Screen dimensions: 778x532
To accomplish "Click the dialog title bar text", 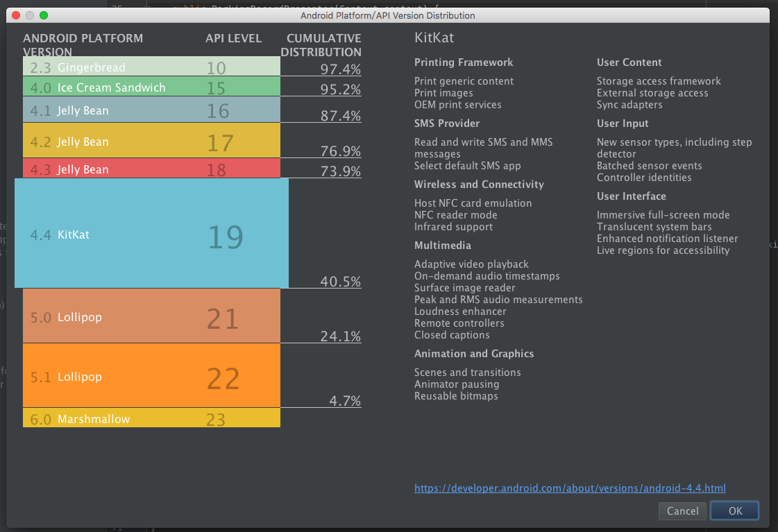I will (387, 15).
